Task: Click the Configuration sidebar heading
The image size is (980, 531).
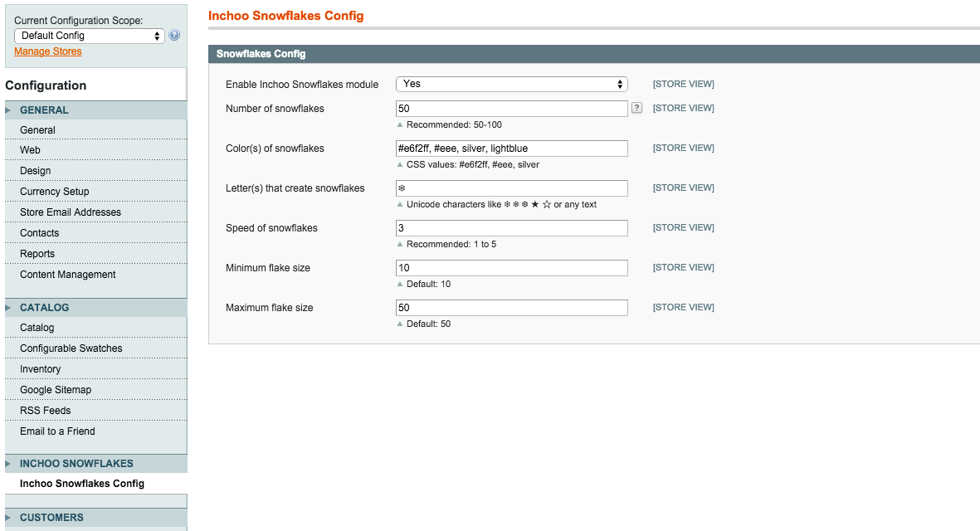Action: pyautogui.click(x=46, y=85)
